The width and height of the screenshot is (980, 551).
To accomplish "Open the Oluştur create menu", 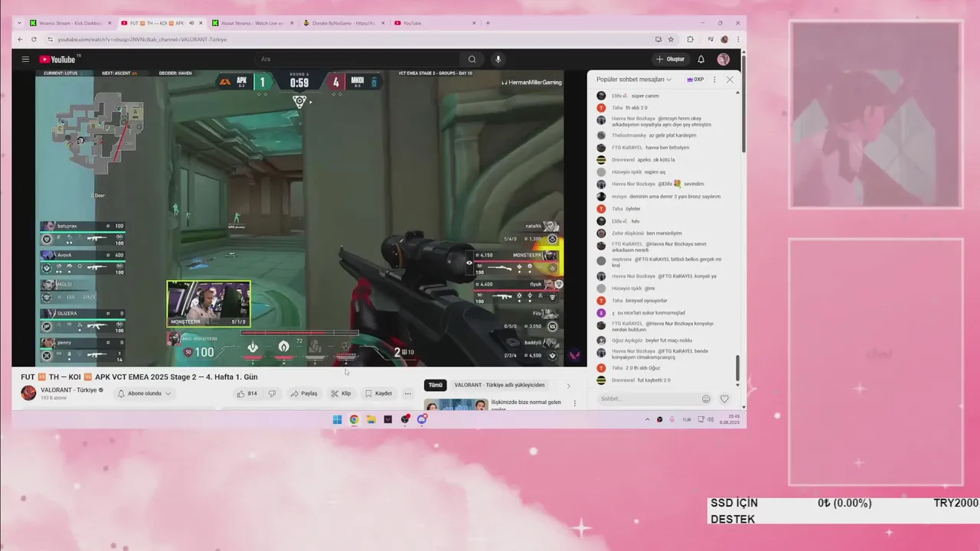I will (x=671, y=59).
